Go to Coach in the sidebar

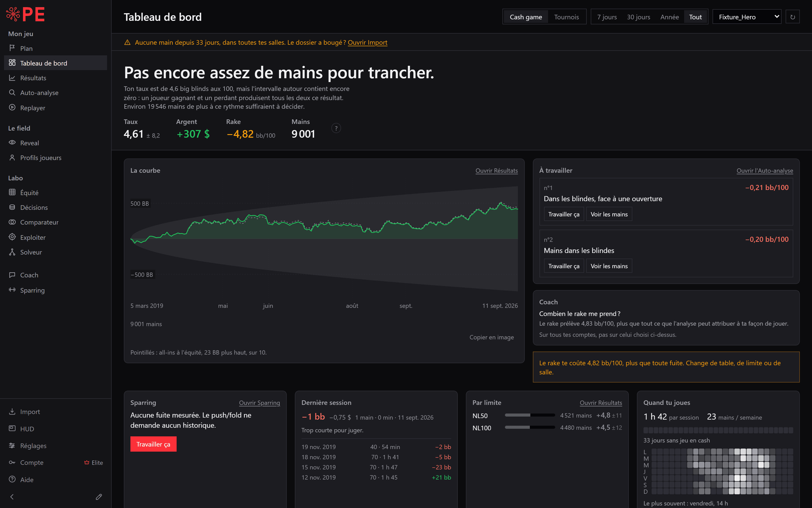(55, 275)
